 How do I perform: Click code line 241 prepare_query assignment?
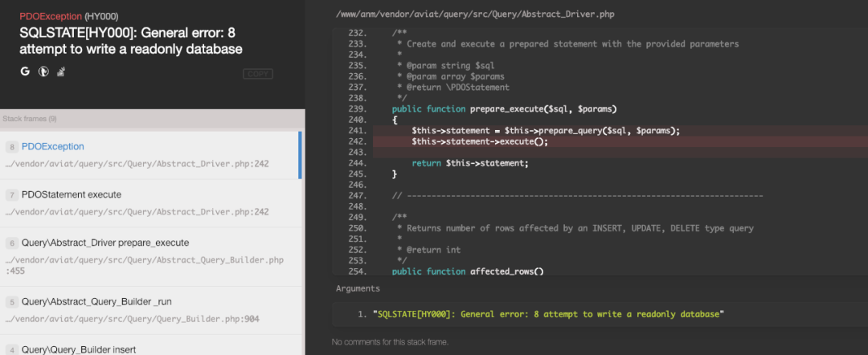coord(546,130)
